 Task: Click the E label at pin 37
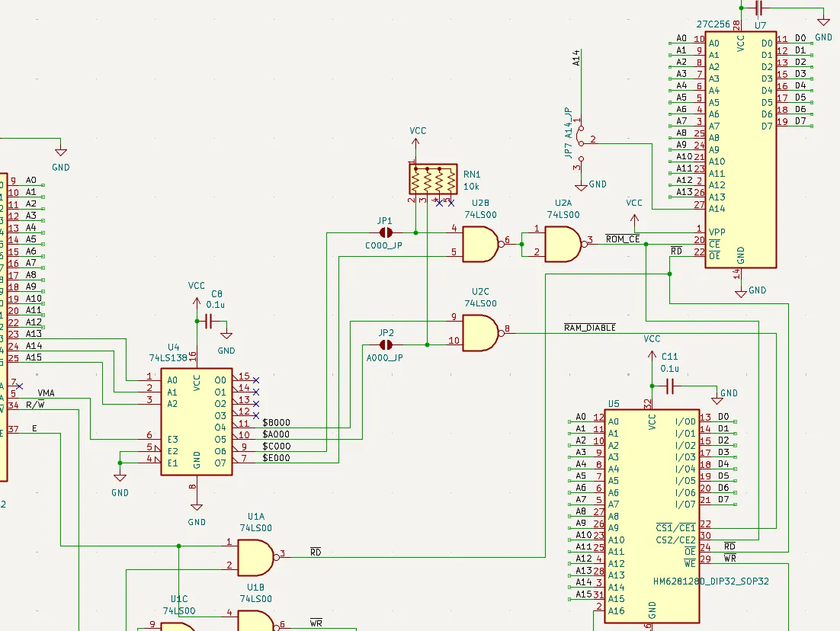click(x=35, y=428)
